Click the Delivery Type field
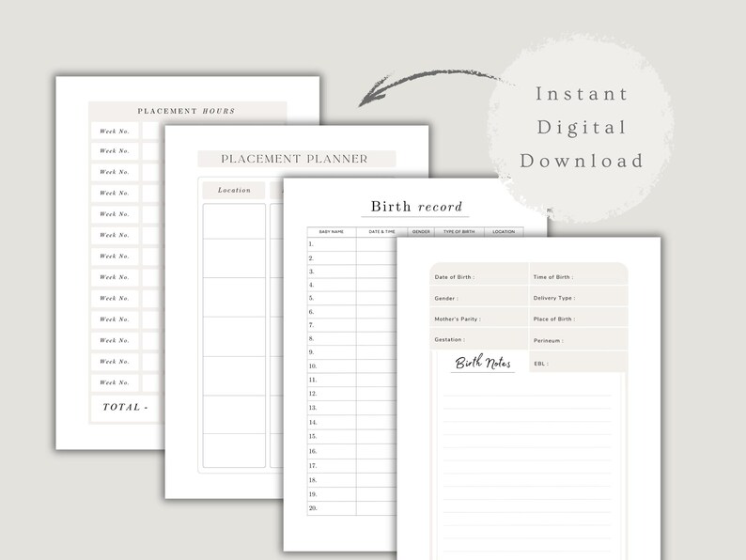 point(579,296)
